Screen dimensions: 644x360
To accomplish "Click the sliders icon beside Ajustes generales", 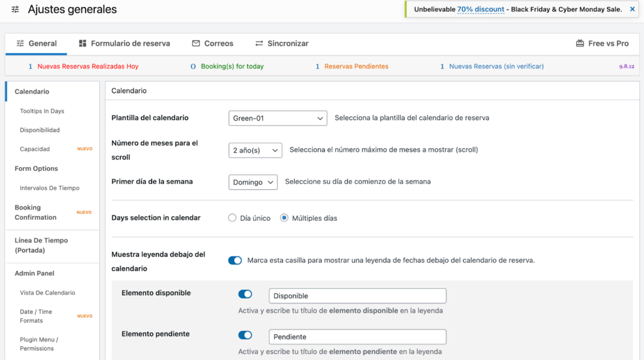I will click(15, 10).
